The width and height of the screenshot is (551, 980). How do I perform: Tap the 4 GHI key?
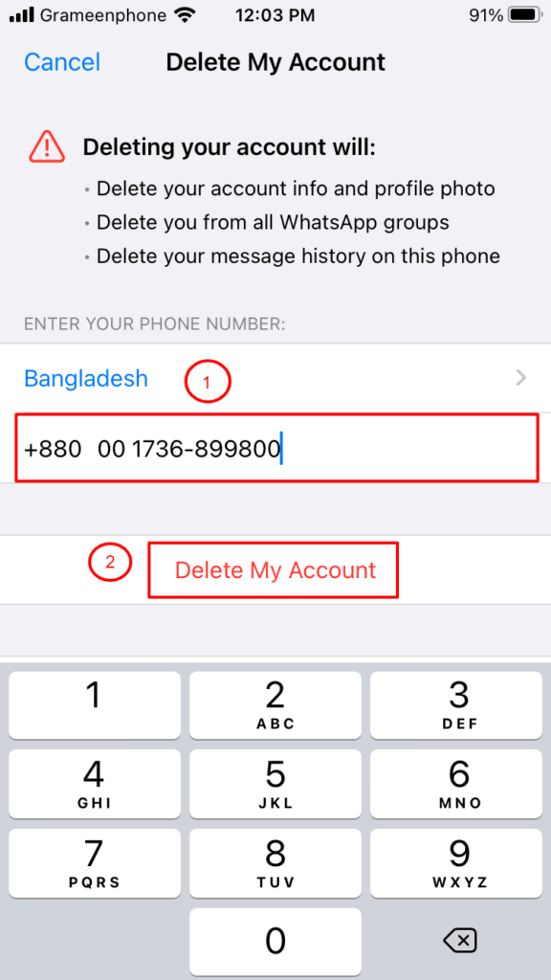click(95, 784)
